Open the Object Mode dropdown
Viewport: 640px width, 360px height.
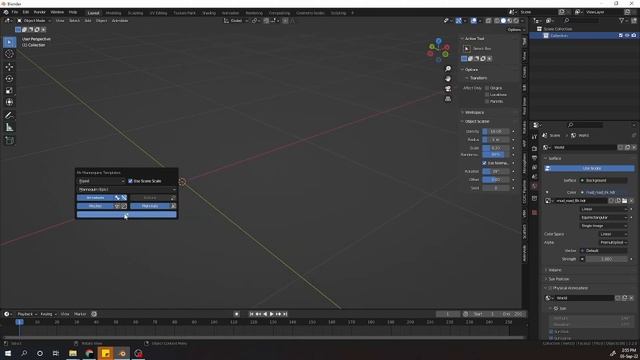34,20
